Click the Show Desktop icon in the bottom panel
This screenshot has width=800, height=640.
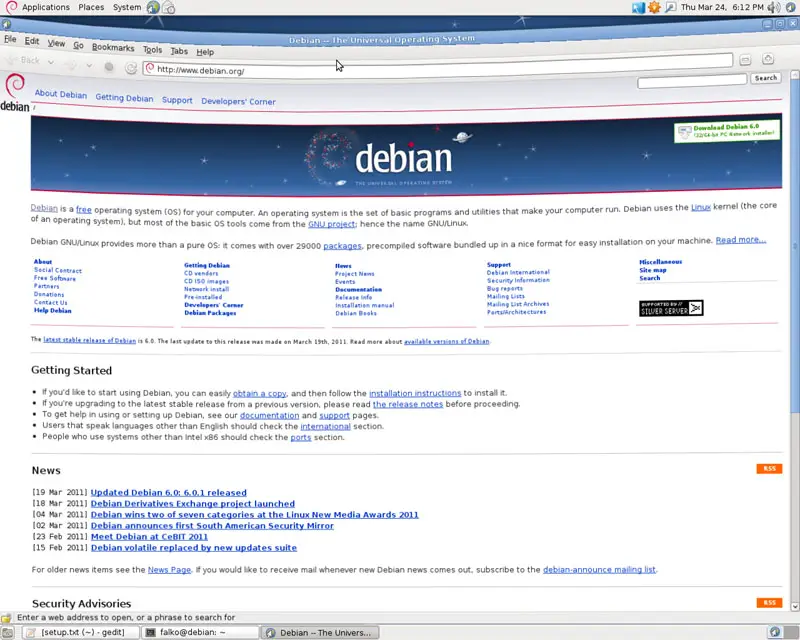7,633
